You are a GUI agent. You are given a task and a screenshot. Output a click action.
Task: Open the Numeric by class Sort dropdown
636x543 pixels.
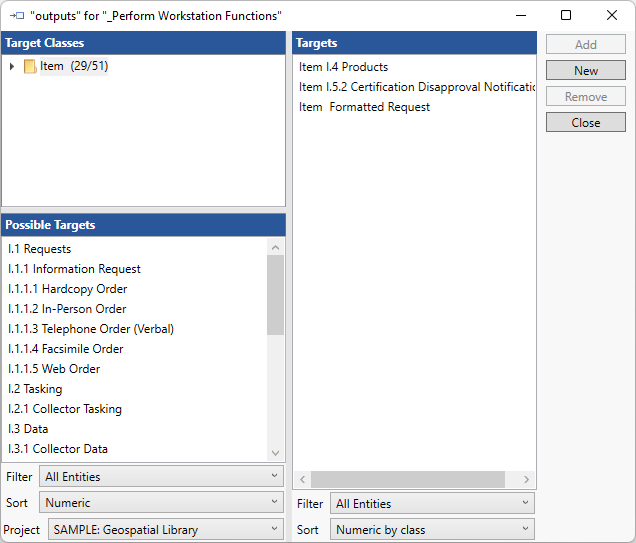(x=432, y=530)
